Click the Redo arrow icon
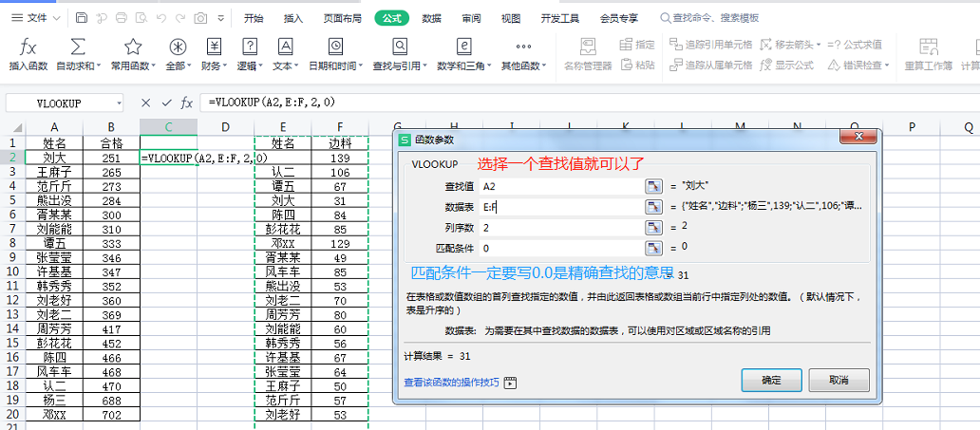This screenshot has height=430, width=980. 180,18
